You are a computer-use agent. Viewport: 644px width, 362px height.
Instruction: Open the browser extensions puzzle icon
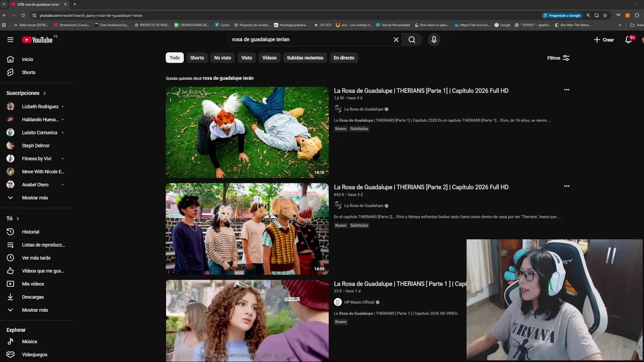[x=637, y=16]
